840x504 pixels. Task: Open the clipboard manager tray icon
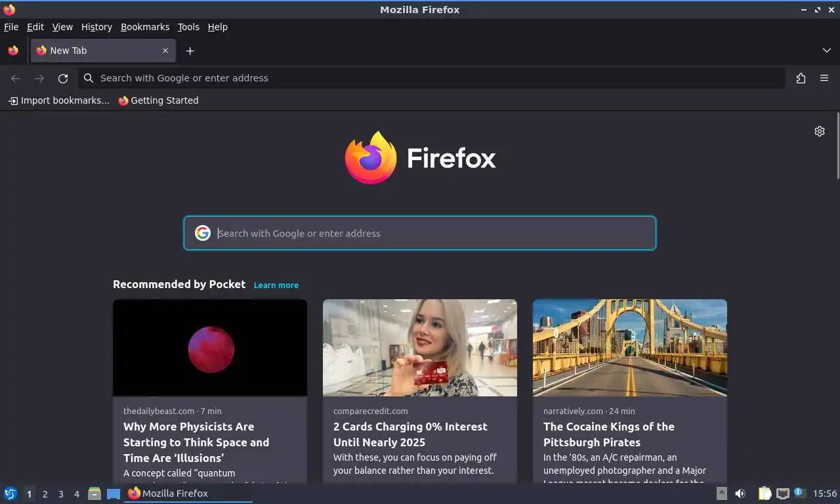(765, 493)
